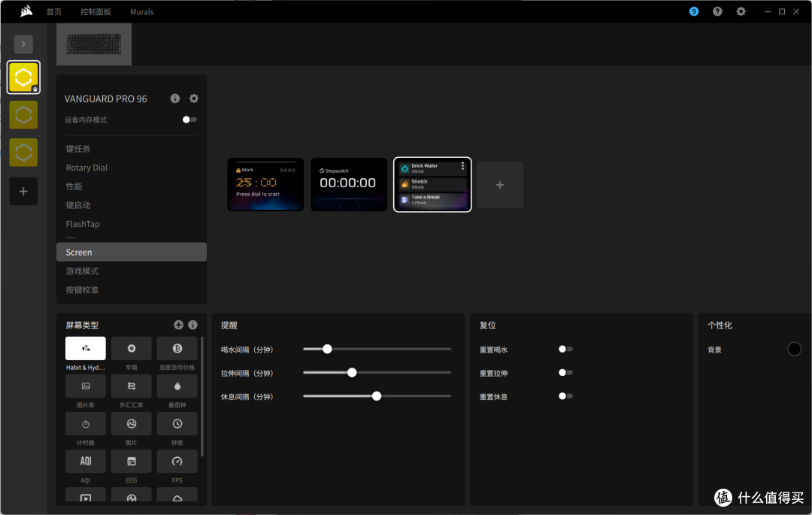Toggle 重置休息 switch
This screenshot has width=812, height=515.
565,396
